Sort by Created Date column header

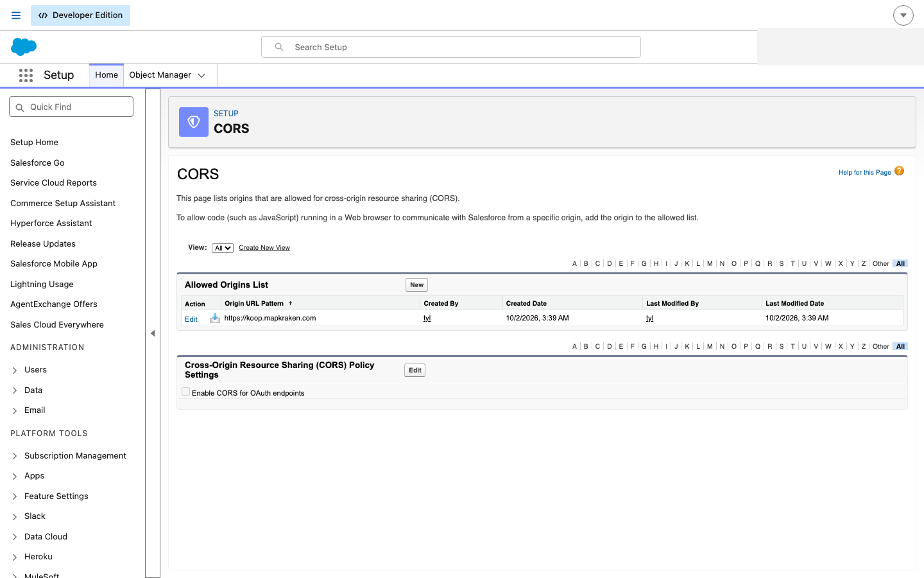coord(526,304)
